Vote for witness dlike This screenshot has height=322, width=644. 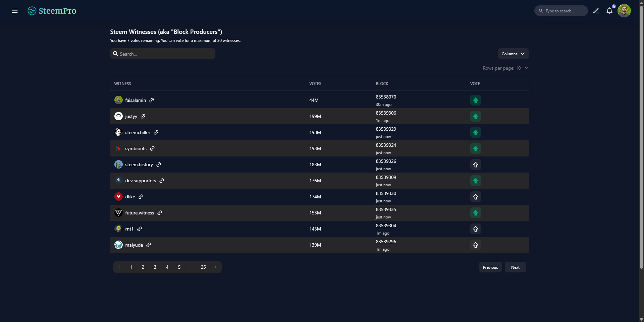[476, 197]
